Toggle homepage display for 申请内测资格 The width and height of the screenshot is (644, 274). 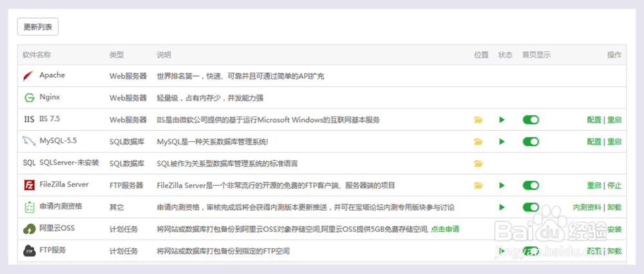(531, 207)
